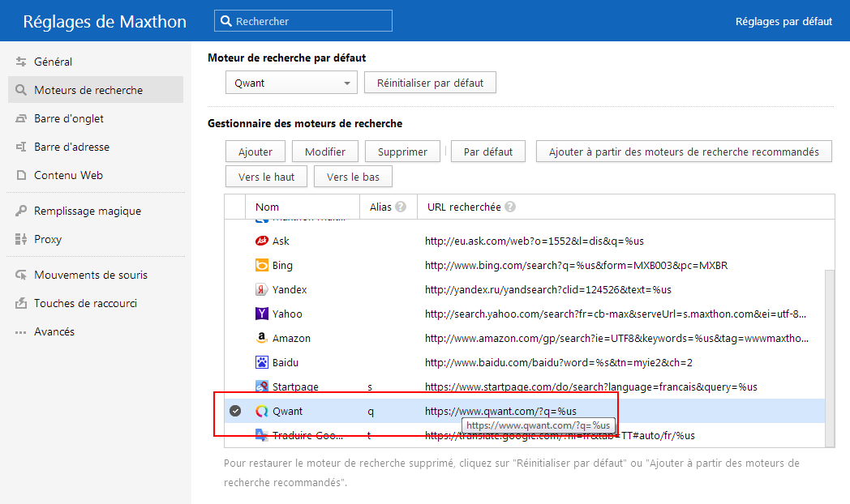
Task: Click the Ask engine icon
Action: point(262,241)
